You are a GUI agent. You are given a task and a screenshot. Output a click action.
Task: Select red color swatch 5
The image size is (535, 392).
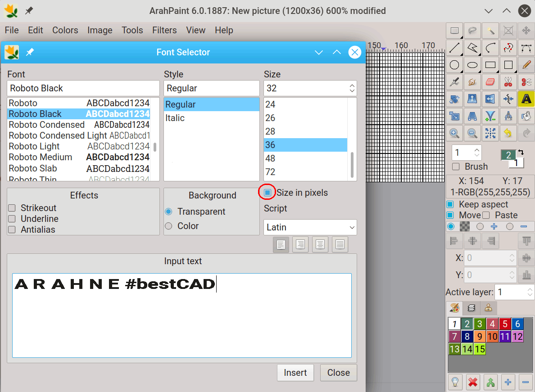click(505, 324)
